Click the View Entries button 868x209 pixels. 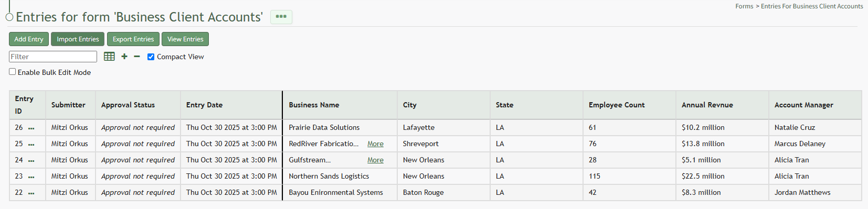click(185, 39)
